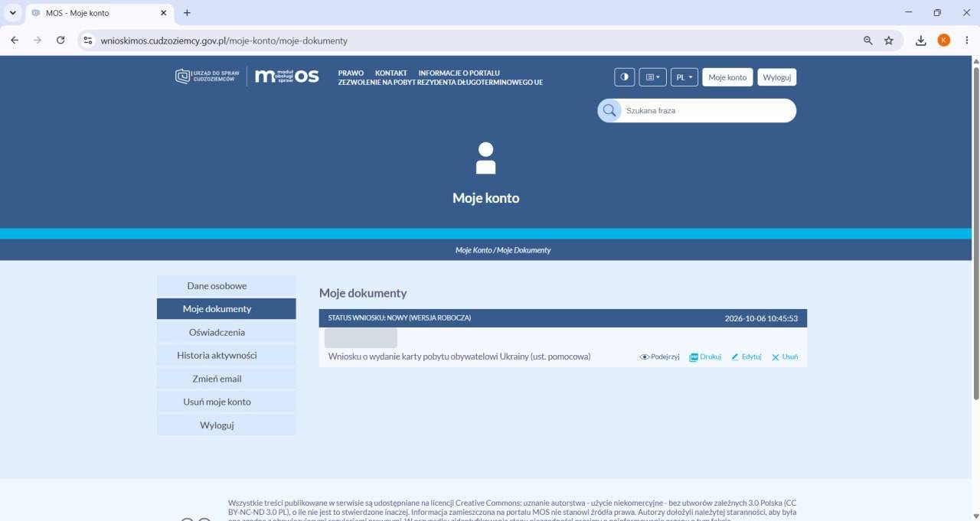Preview the document with Podejrzyj

[660, 357]
